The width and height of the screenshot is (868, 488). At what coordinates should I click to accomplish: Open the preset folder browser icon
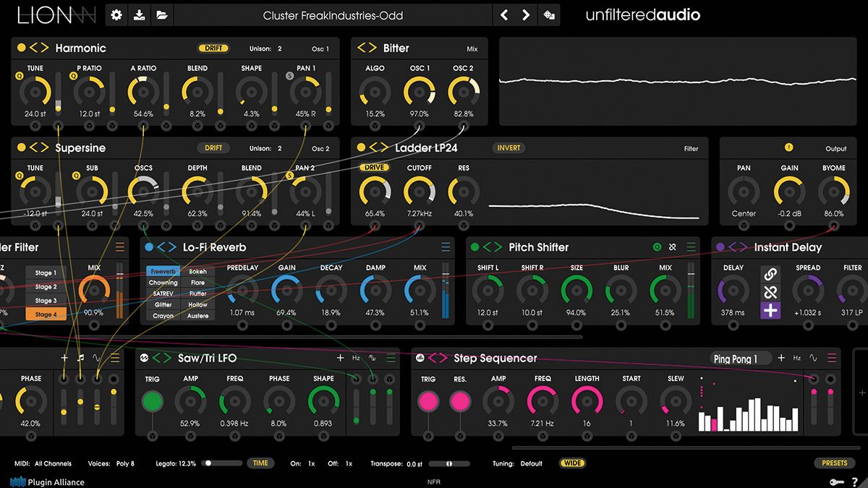162,14
